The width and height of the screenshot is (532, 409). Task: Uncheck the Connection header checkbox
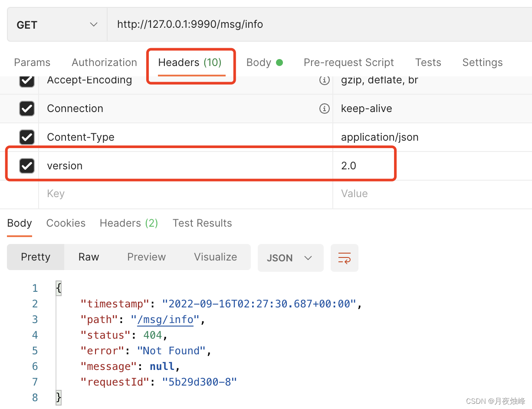point(27,109)
